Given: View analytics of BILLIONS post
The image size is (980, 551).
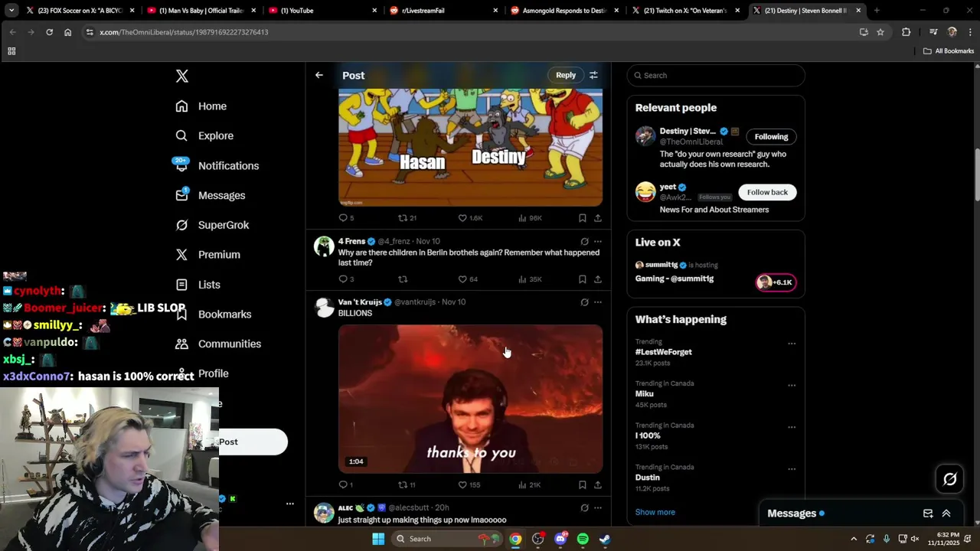Looking at the screenshot, I should tap(530, 484).
